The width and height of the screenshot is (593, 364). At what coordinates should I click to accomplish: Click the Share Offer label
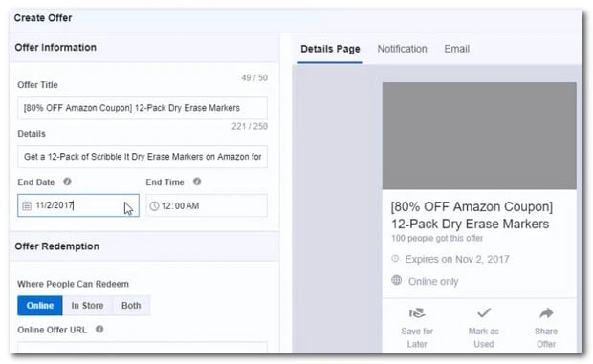(x=546, y=337)
